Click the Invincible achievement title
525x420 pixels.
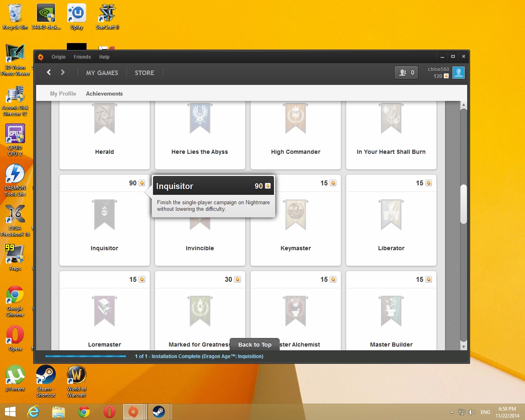pyautogui.click(x=200, y=248)
